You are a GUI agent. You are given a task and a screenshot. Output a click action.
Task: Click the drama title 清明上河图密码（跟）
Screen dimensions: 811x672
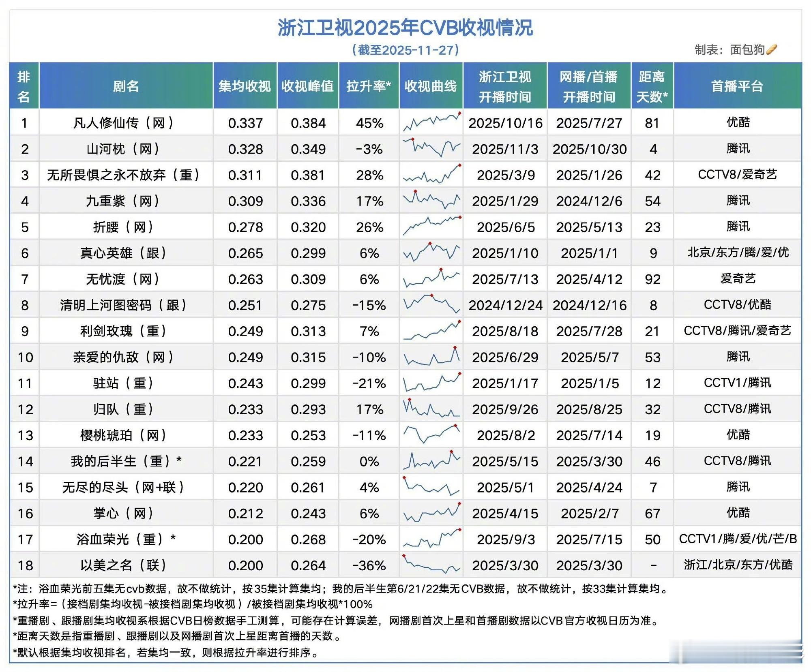coord(123,305)
